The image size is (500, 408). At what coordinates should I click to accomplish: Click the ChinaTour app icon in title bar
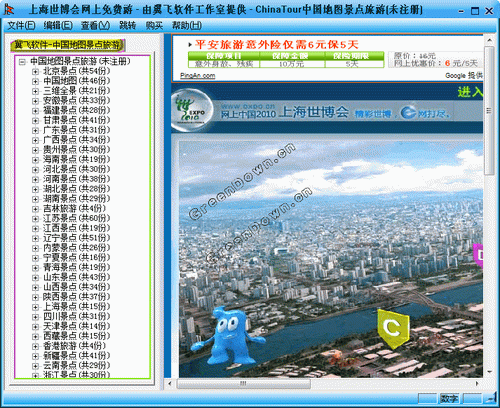point(9,10)
